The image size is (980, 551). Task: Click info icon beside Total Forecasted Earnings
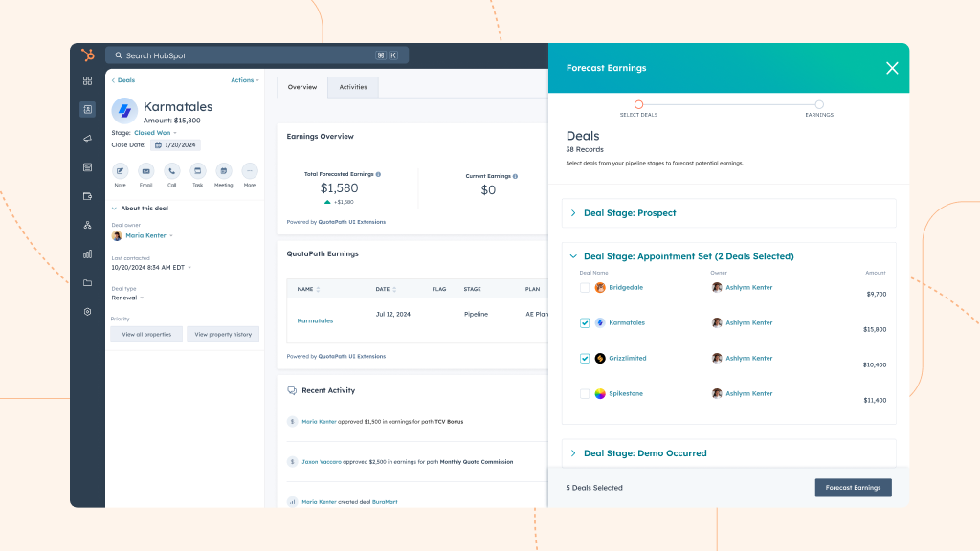[x=378, y=174]
